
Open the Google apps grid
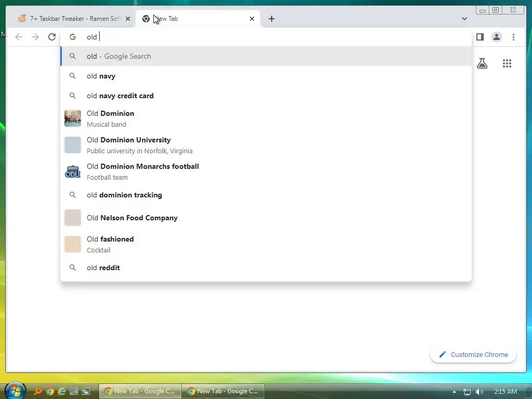(507, 63)
